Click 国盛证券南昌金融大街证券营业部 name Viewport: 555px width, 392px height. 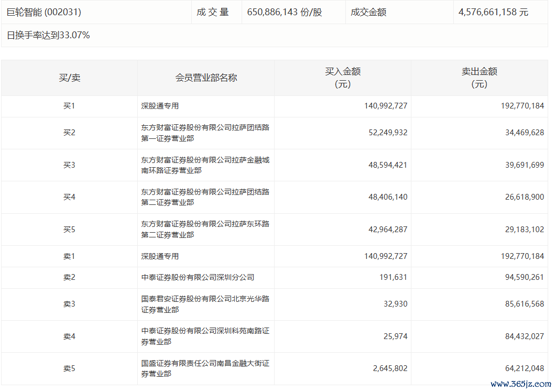[x=205, y=368]
